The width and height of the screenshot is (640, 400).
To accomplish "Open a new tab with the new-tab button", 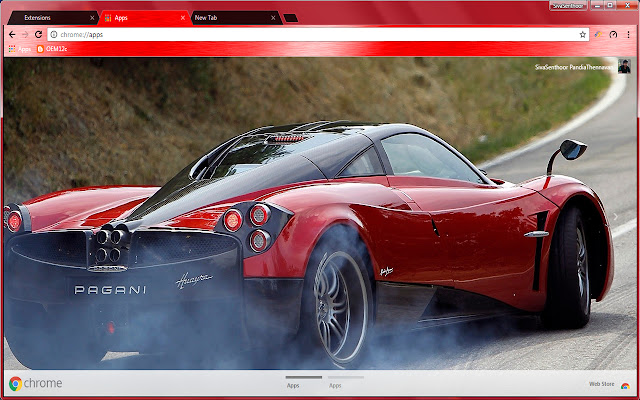I will (x=290, y=18).
